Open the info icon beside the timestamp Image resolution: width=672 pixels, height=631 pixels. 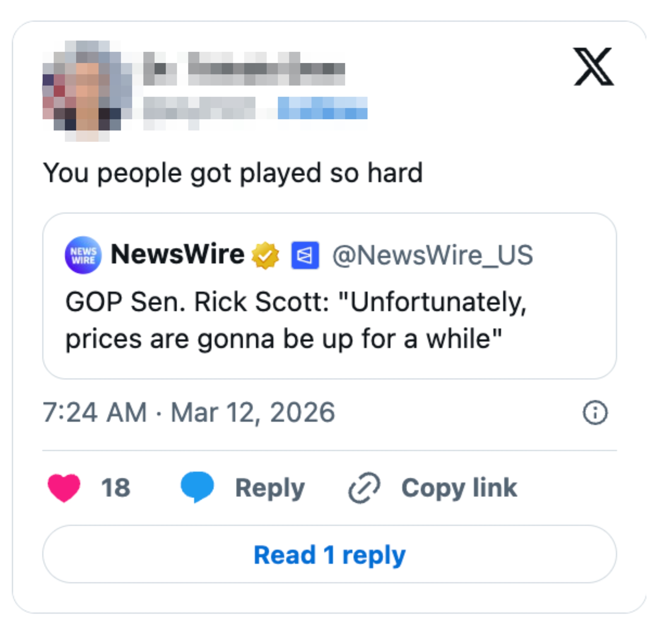pyautogui.click(x=595, y=412)
